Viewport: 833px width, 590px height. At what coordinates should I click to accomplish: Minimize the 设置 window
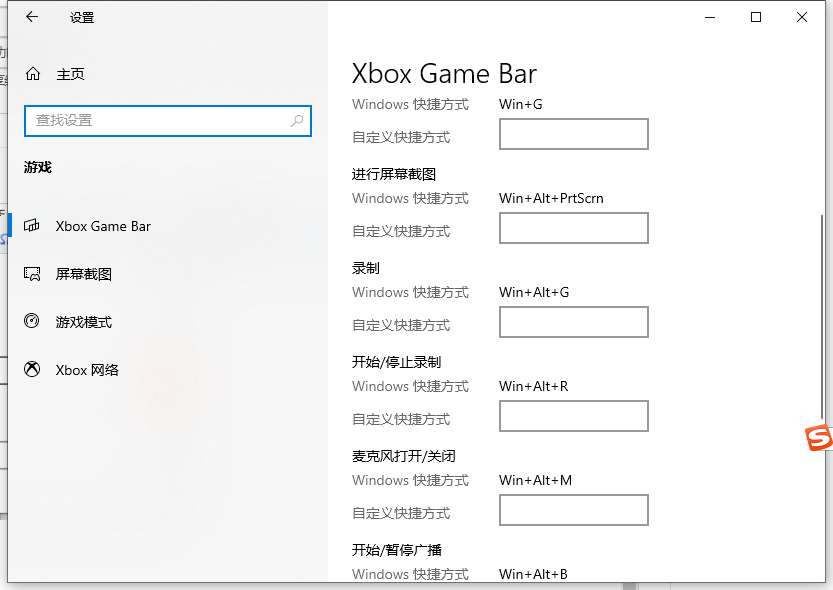pos(710,17)
